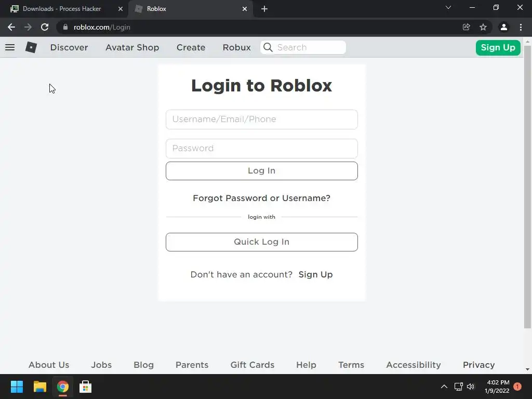Click the green Sign Up button
Viewport: 532px width, 399px height.
(x=498, y=47)
